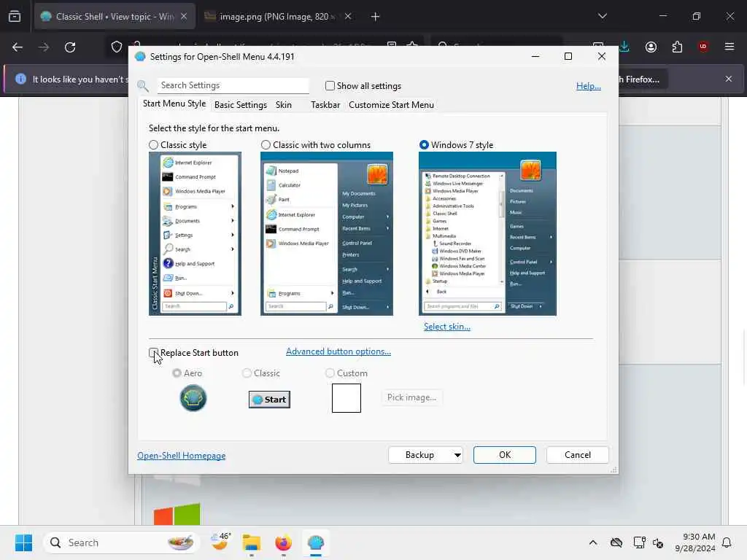Open a new Firefox tab
747x560 pixels.
pyautogui.click(x=376, y=17)
